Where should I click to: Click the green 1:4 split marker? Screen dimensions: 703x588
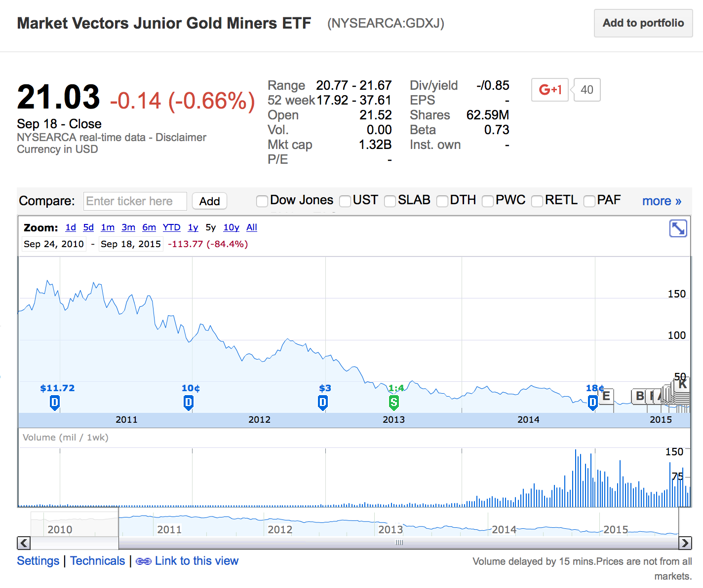393,403
